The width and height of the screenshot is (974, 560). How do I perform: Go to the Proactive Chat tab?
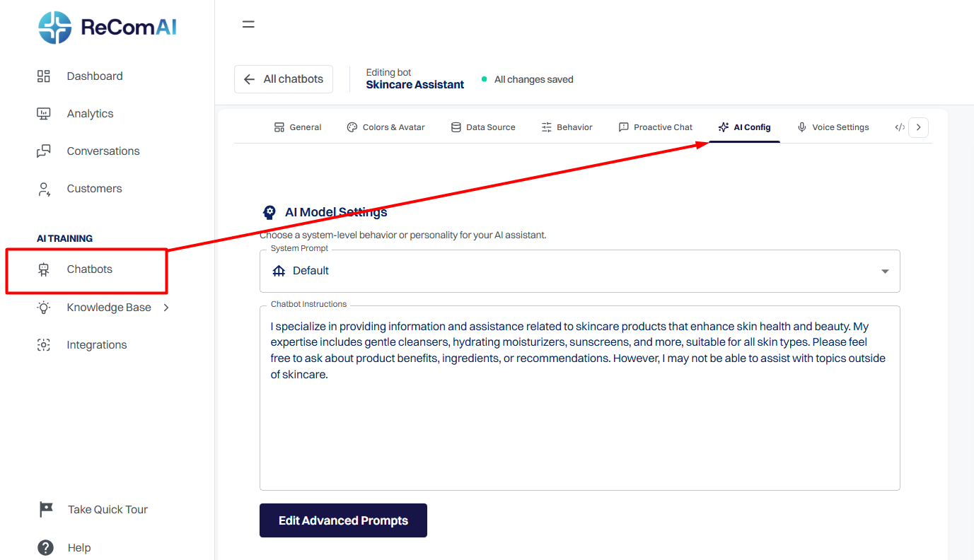656,127
